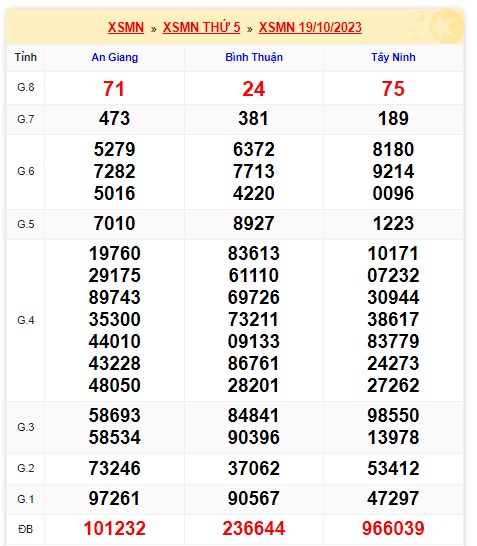Click the Bình Thuận province header
Viewport: 477px width, 546px height.
254,57
